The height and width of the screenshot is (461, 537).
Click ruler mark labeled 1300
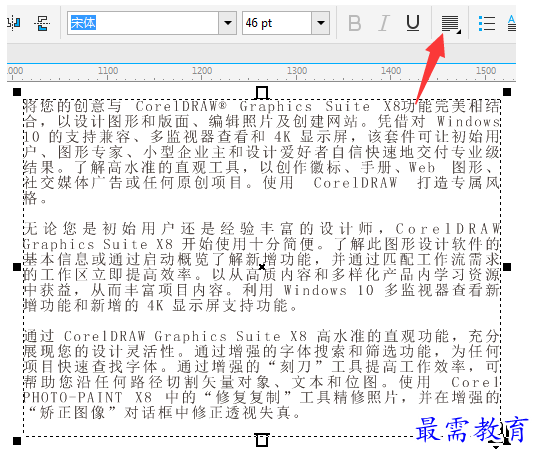(297, 71)
